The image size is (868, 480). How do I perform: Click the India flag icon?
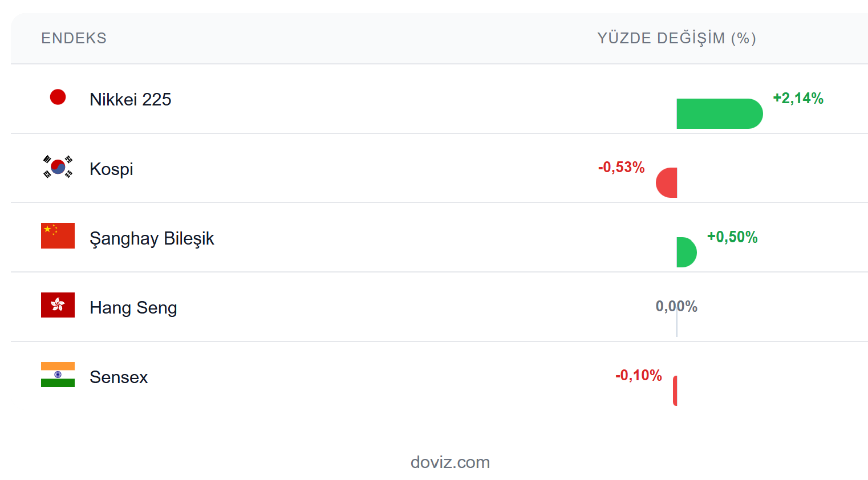tap(58, 375)
